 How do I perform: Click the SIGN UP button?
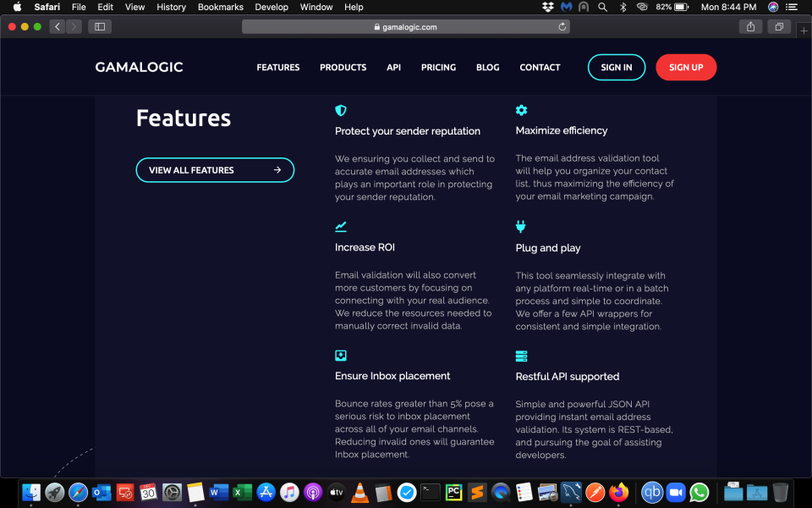point(686,67)
